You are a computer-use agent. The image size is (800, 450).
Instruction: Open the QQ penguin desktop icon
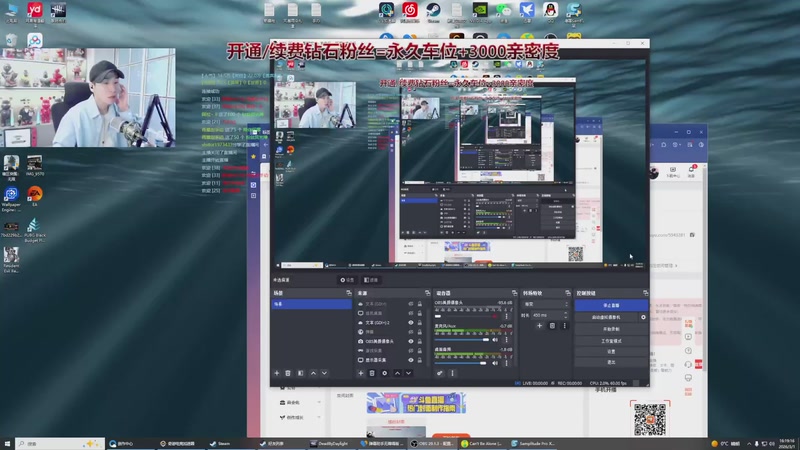pos(551,12)
